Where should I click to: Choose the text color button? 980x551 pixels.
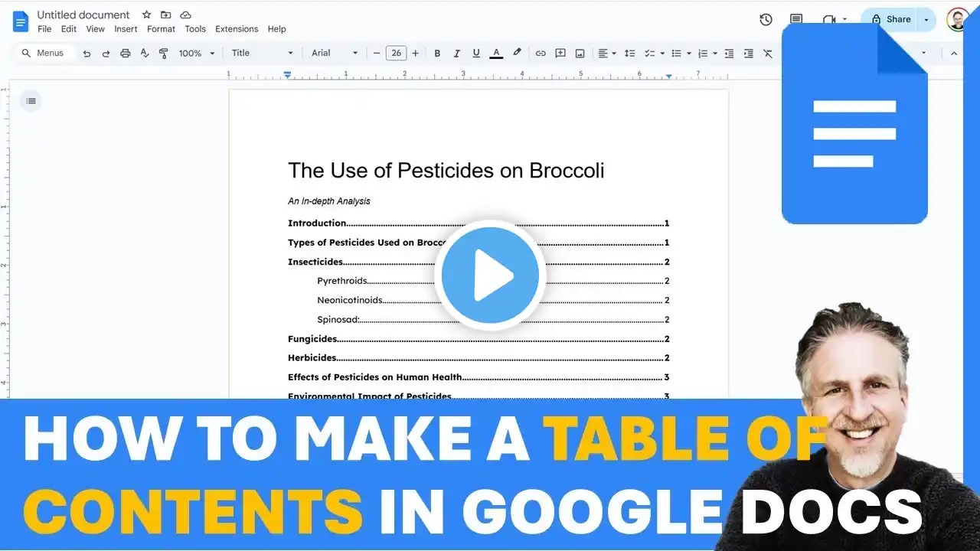pos(496,54)
